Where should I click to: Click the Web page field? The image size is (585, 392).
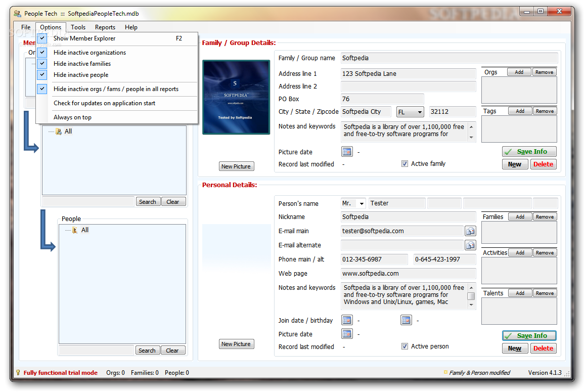click(x=408, y=274)
